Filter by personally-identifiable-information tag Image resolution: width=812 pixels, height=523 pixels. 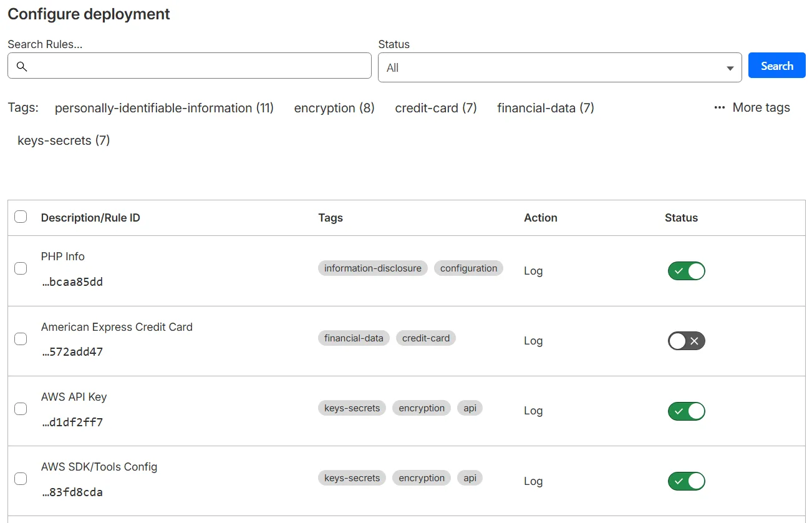pyautogui.click(x=164, y=107)
